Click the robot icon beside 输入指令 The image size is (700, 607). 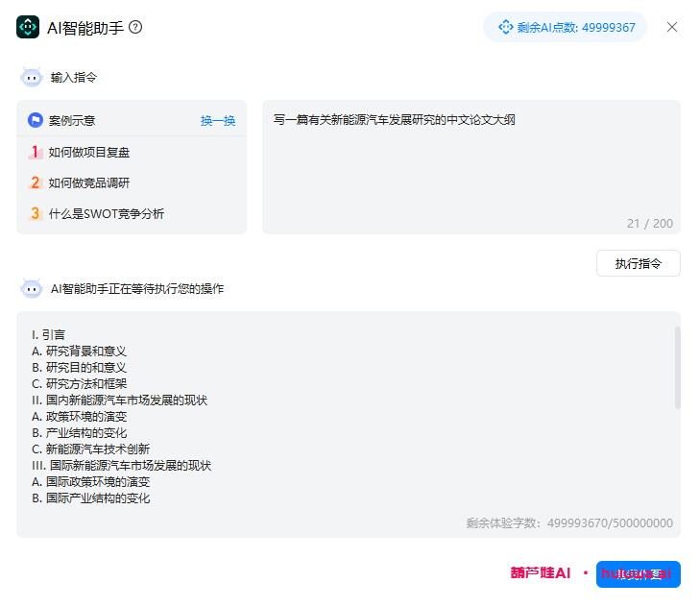(32, 77)
